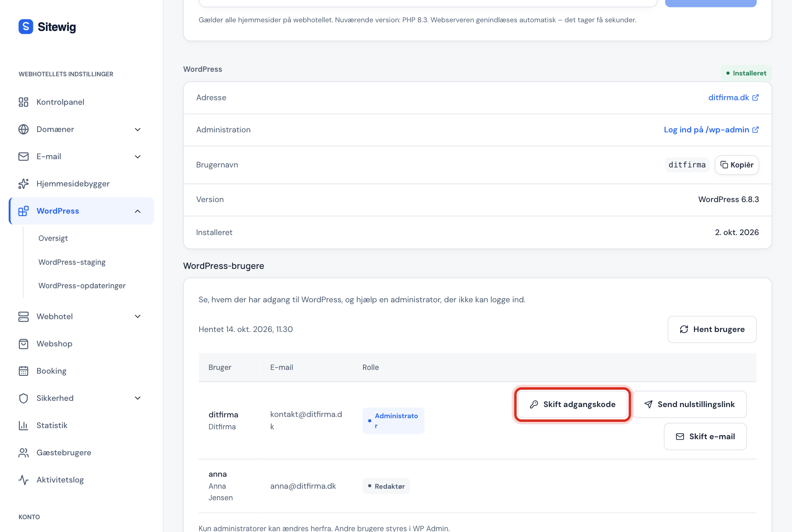Click the Administrator role badge
The width and height of the screenshot is (792, 532).
tap(393, 421)
